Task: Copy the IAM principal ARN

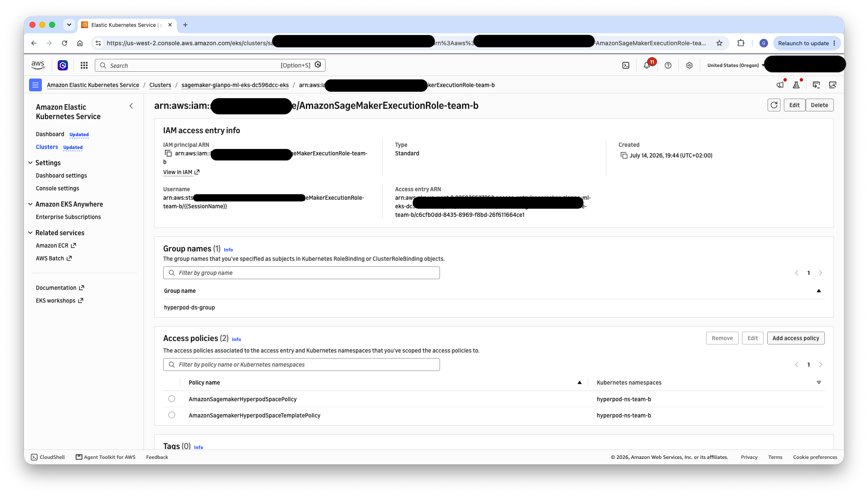Action: [168, 153]
